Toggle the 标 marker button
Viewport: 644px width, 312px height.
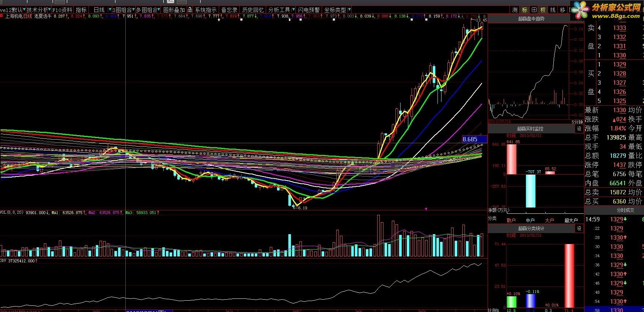coord(524,10)
